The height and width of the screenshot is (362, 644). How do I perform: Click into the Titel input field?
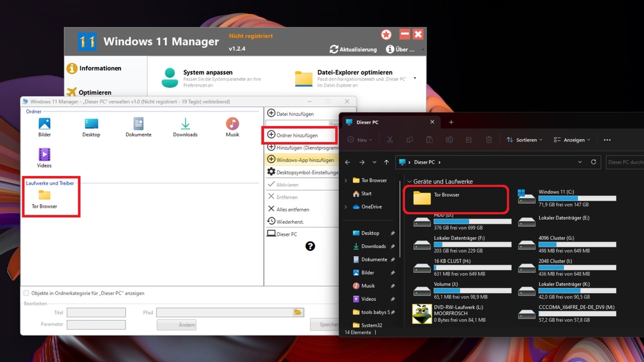point(96,312)
